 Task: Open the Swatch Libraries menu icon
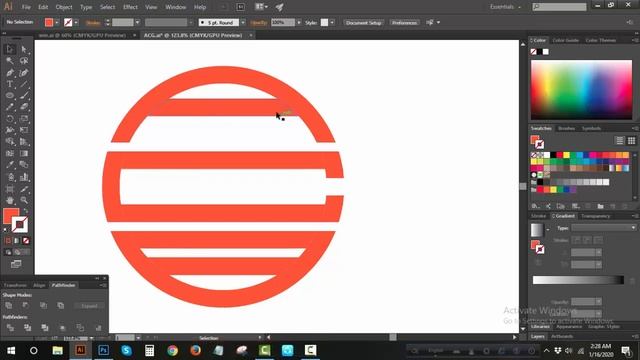(x=535, y=206)
